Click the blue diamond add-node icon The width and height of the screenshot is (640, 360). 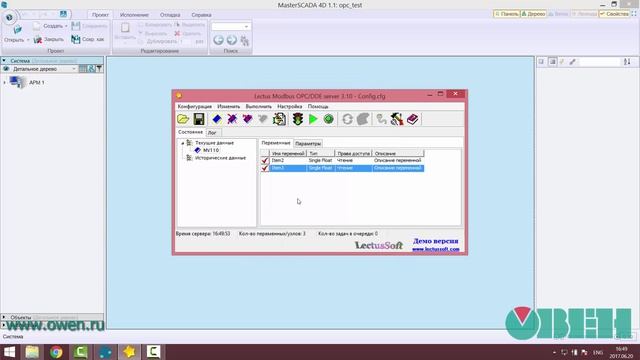click(x=217, y=119)
